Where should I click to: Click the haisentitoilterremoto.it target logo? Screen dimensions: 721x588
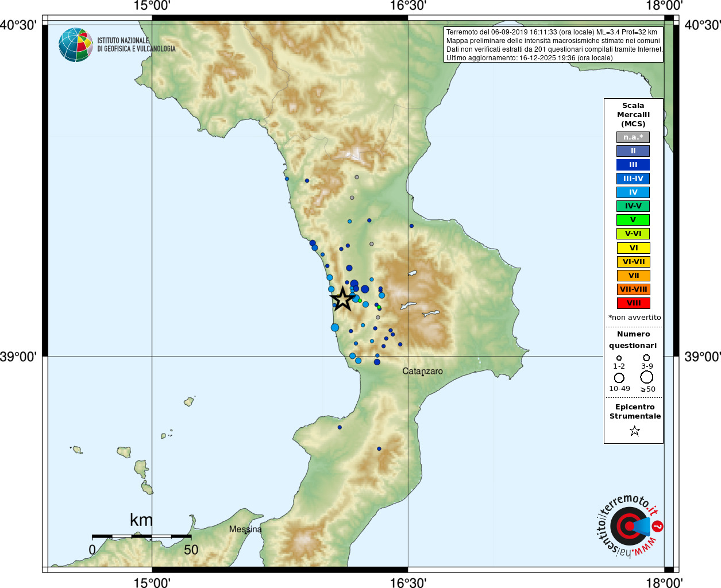[x=630, y=526]
